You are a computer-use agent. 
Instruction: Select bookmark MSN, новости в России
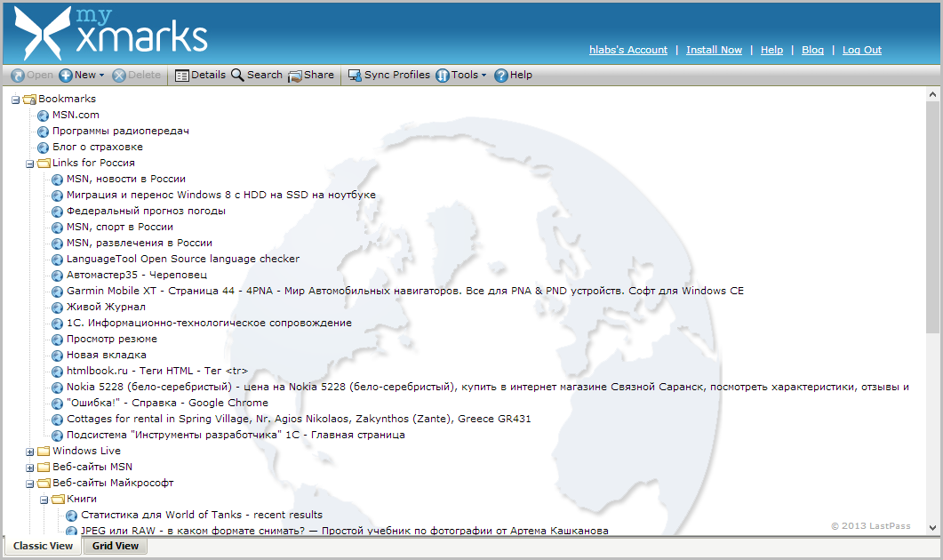coord(126,180)
